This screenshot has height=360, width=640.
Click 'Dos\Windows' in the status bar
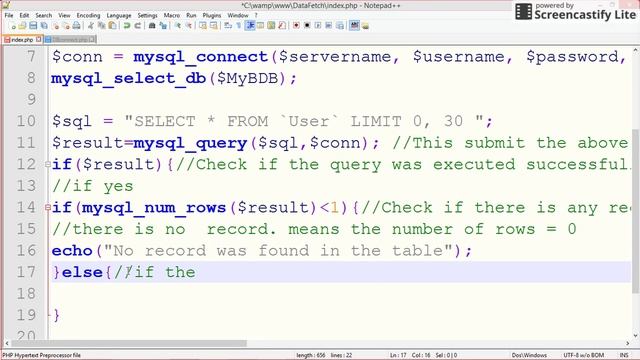point(529,355)
